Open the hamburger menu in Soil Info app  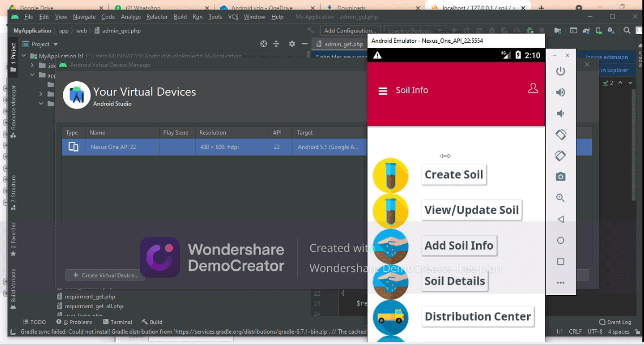(x=383, y=91)
